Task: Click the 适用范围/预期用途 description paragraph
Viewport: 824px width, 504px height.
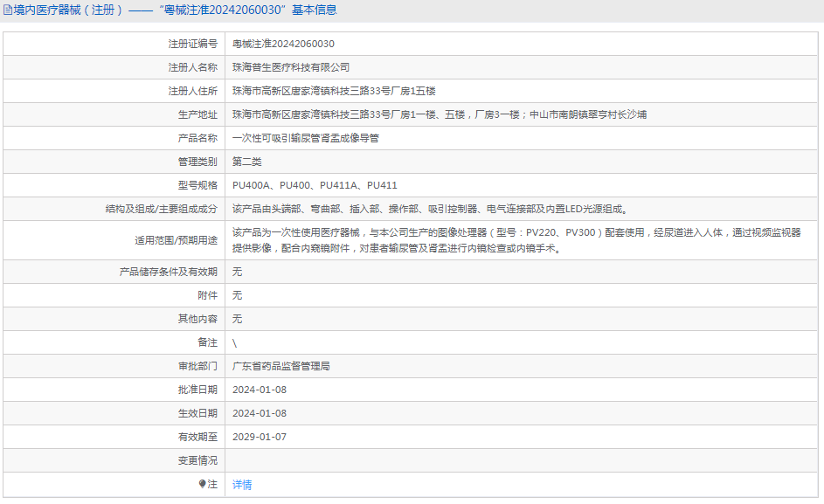Action: pyautogui.click(x=516, y=240)
